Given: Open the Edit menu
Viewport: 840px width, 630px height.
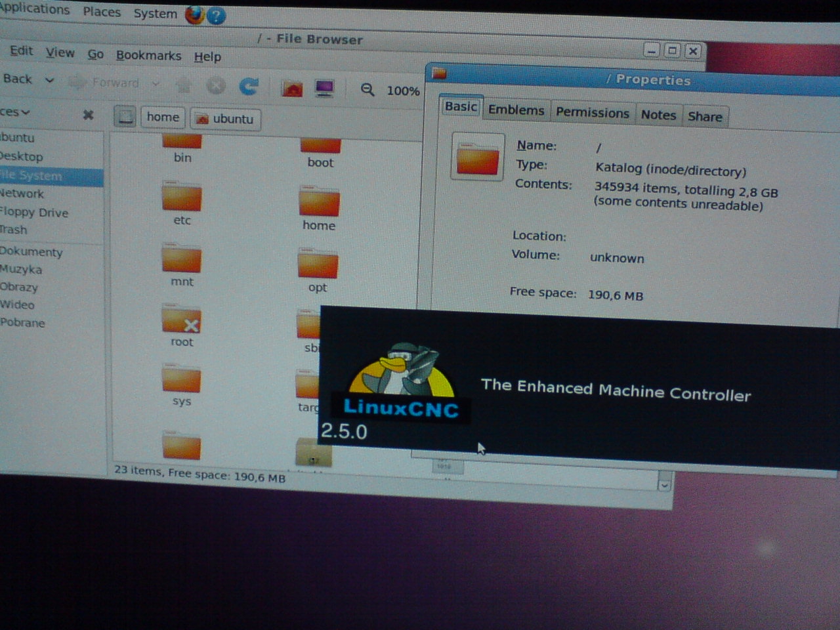Looking at the screenshot, I should [x=21, y=51].
